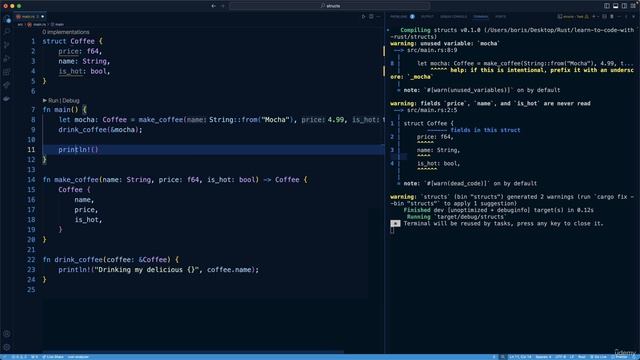This screenshot has height=360, width=640.
Task: Click the Kill Terminal trash icon
Action: click(612, 17)
